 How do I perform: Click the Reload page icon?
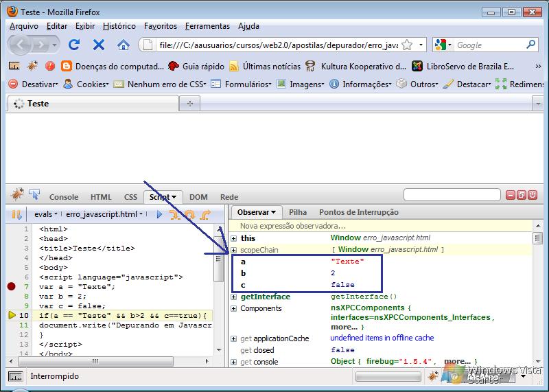click(x=74, y=45)
